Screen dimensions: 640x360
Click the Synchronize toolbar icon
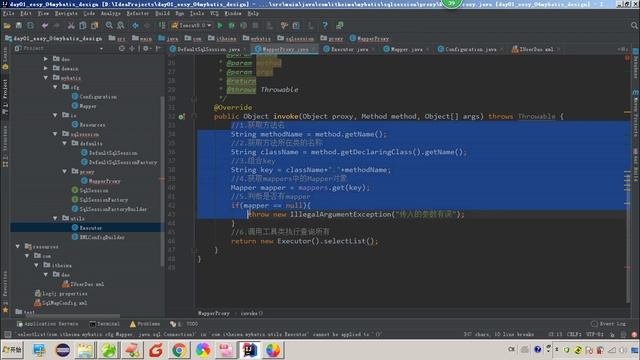(x=31, y=26)
